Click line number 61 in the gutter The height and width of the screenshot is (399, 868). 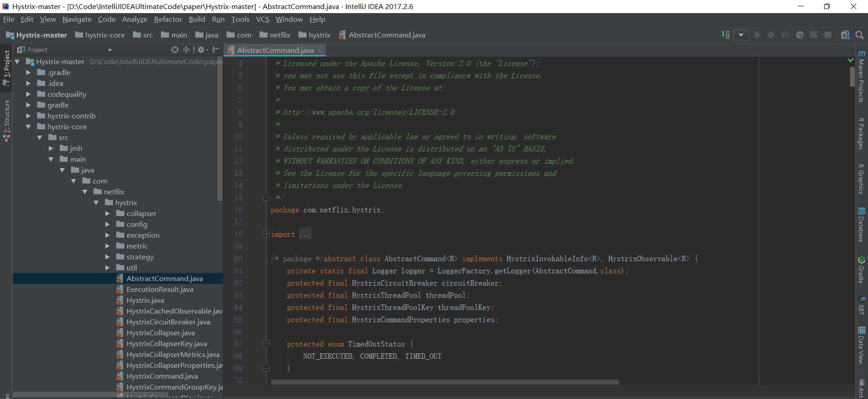click(238, 271)
